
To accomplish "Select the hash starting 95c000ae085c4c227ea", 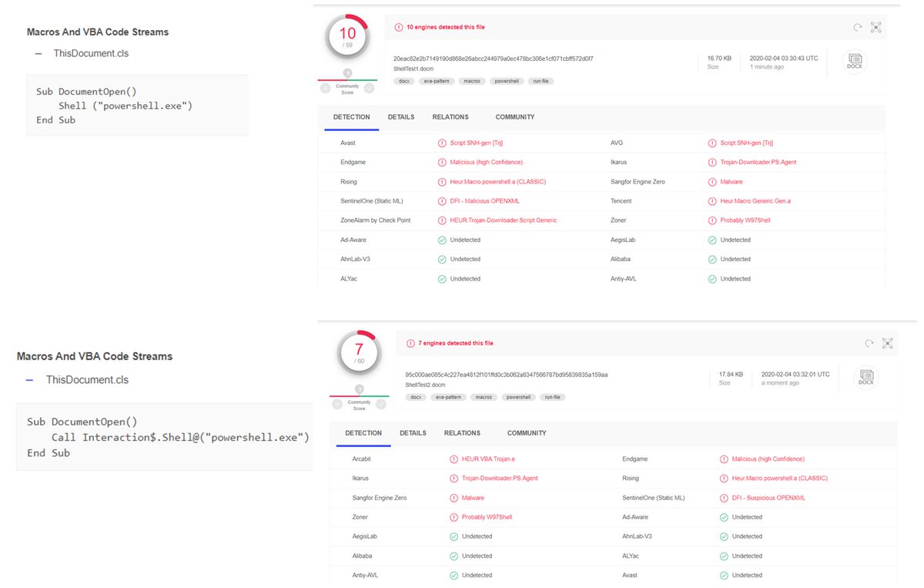I will (x=507, y=375).
